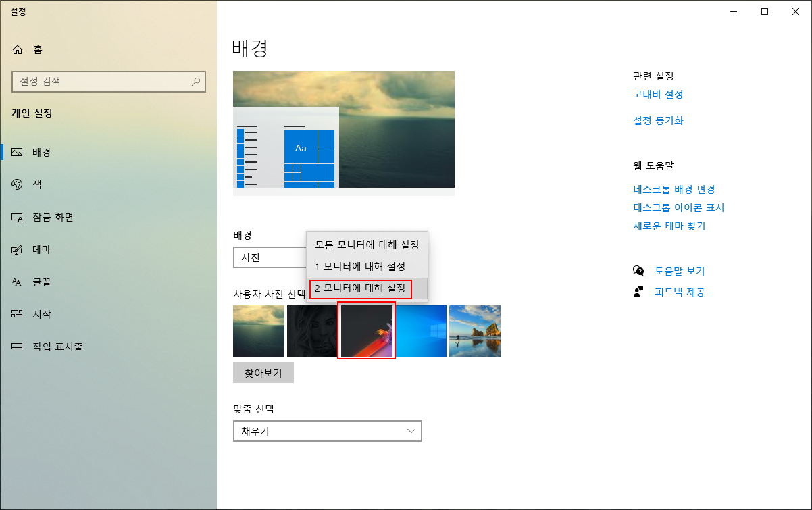Open the 고대비 설정 link
Viewport: 812px width, 510px height.
pyautogui.click(x=658, y=94)
